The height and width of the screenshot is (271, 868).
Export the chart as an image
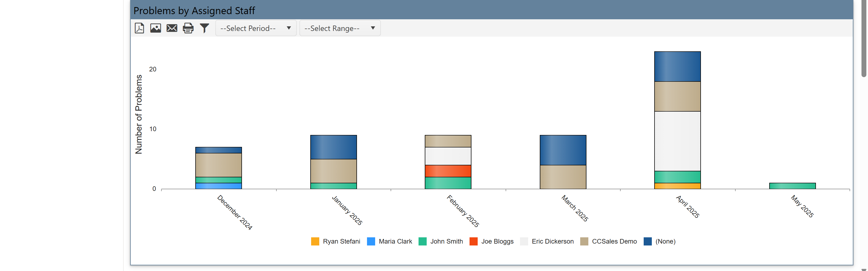tap(155, 28)
